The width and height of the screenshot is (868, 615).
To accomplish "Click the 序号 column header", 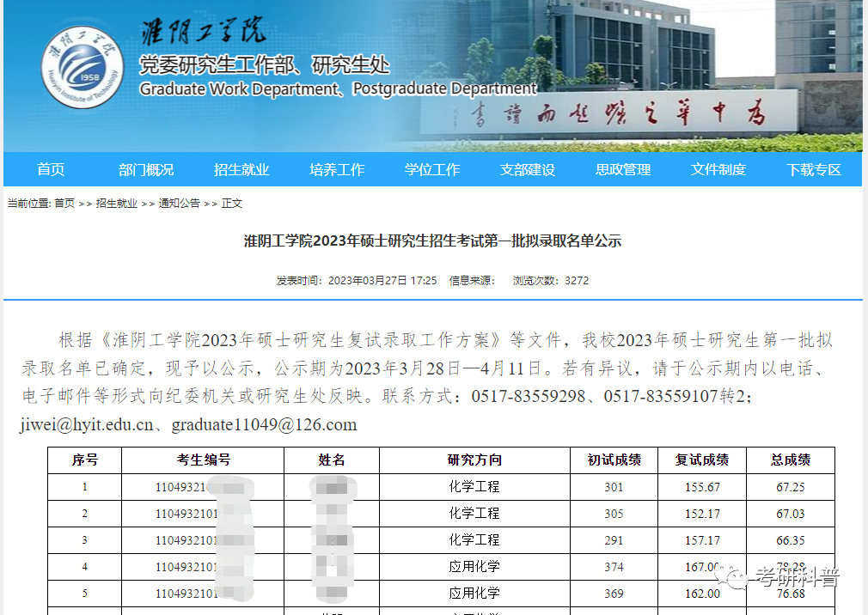I will pyautogui.click(x=85, y=460).
